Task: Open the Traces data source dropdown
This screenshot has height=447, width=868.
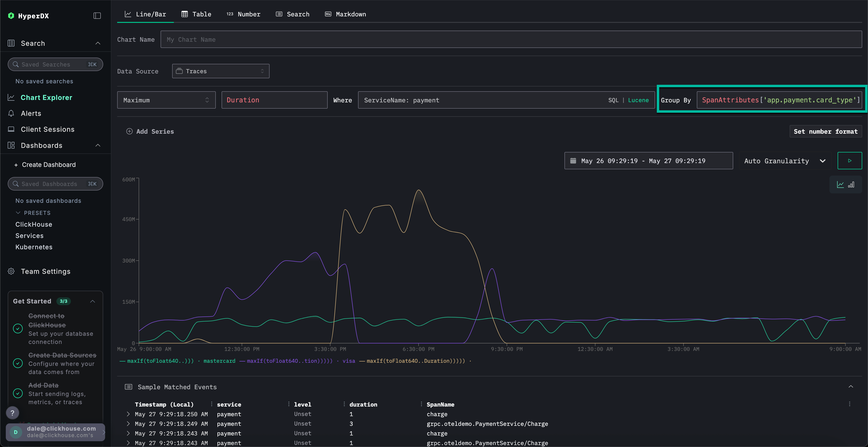Action: (x=220, y=71)
